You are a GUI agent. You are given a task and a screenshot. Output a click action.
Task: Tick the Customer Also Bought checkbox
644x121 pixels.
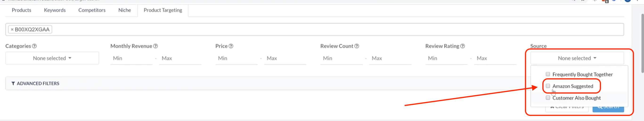[548, 98]
